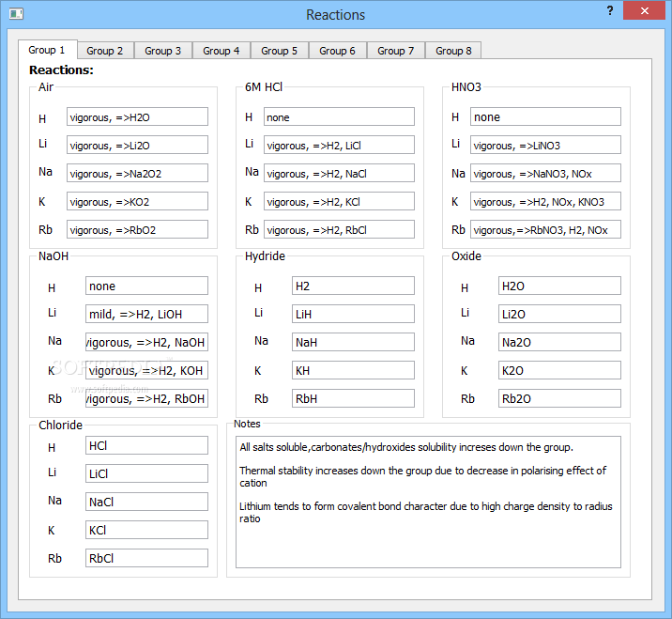
Task: Close the Reactions window
Action: (644, 10)
